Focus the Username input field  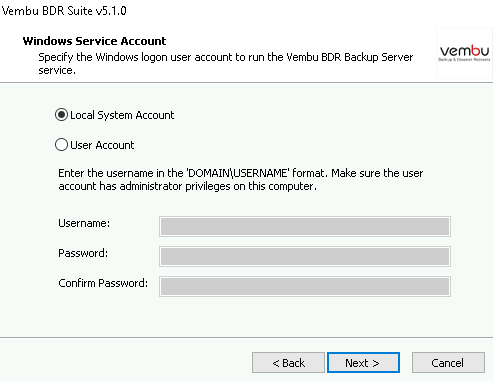pos(305,227)
